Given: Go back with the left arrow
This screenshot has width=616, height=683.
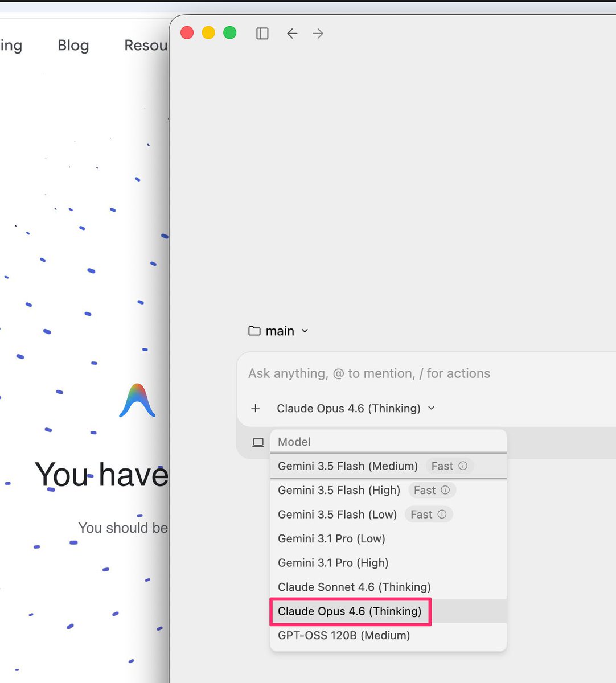Looking at the screenshot, I should coord(292,34).
